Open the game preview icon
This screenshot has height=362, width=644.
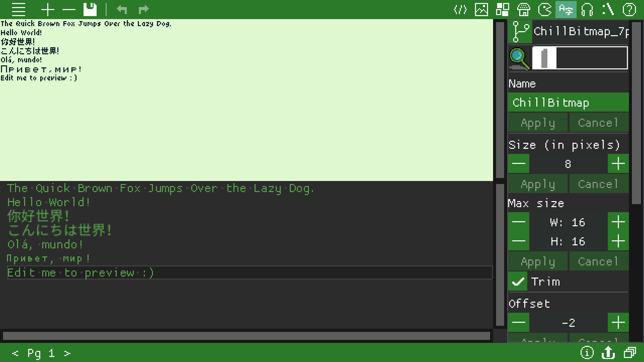point(545,9)
